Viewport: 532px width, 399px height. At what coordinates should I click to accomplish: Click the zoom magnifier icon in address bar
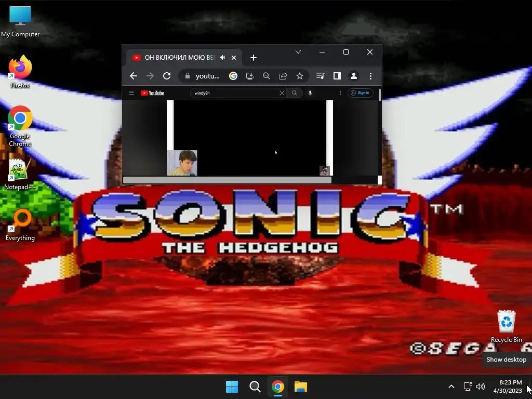pos(267,76)
